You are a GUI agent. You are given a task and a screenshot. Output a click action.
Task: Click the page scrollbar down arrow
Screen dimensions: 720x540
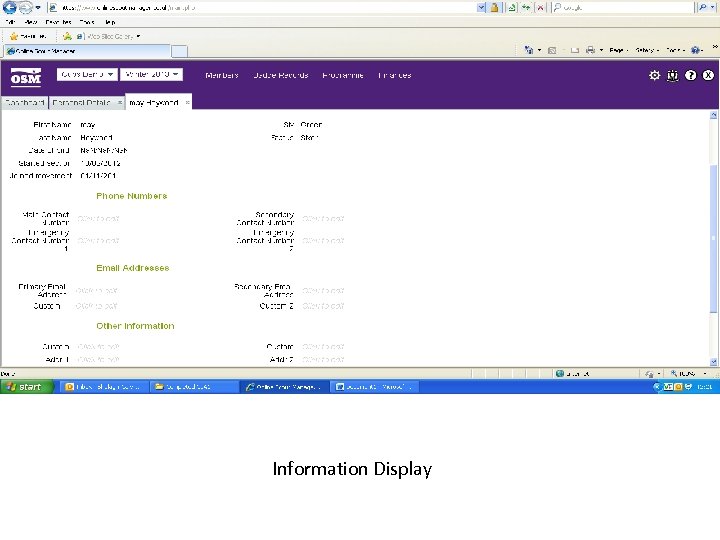tap(713, 362)
